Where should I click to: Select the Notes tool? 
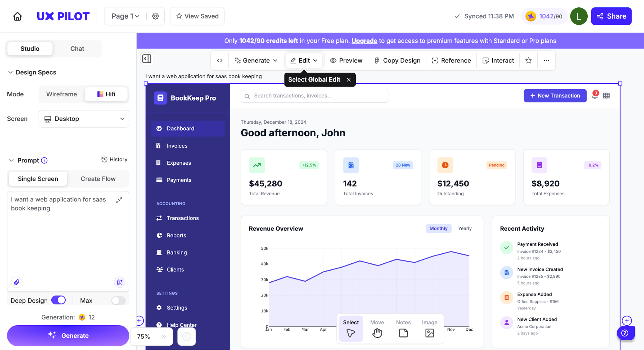[x=403, y=328]
